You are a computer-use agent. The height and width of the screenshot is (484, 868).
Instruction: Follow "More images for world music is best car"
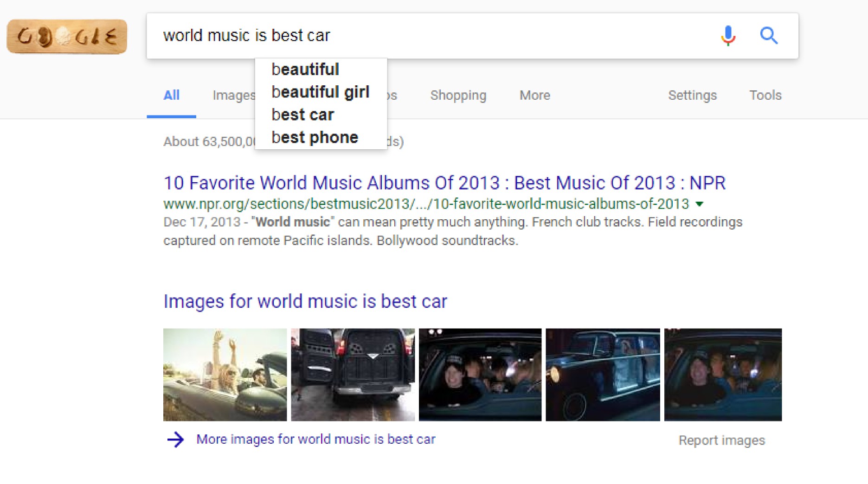[x=316, y=439]
